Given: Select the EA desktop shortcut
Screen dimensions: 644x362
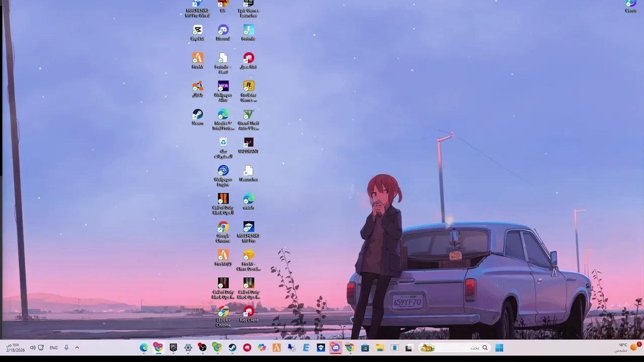Looking at the screenshot, I should [223, 7].
